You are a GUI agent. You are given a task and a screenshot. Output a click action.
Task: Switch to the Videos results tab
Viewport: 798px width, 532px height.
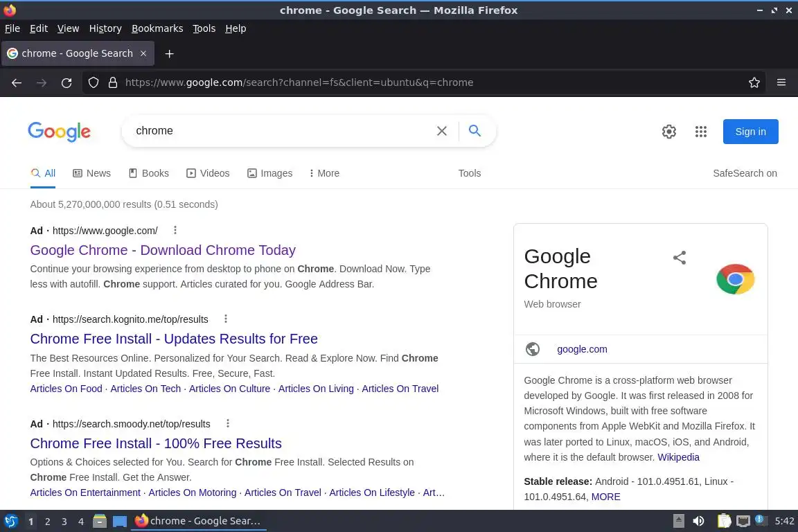[208, 173]
